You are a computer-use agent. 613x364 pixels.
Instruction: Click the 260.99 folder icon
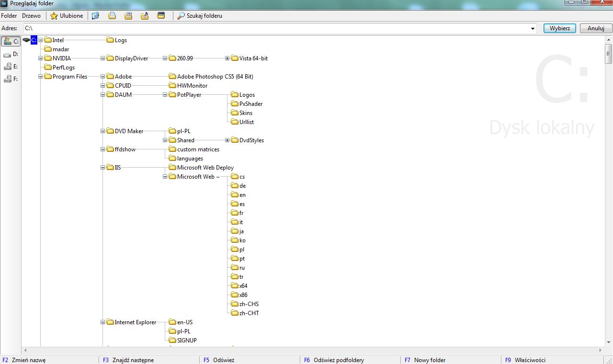(172, 58)
